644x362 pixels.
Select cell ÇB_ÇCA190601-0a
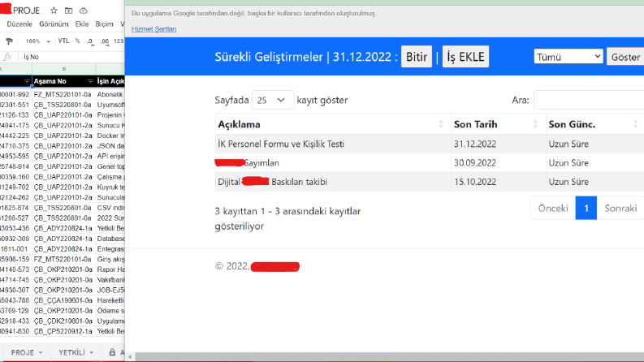pyautogui.click(x=63, y=300)
